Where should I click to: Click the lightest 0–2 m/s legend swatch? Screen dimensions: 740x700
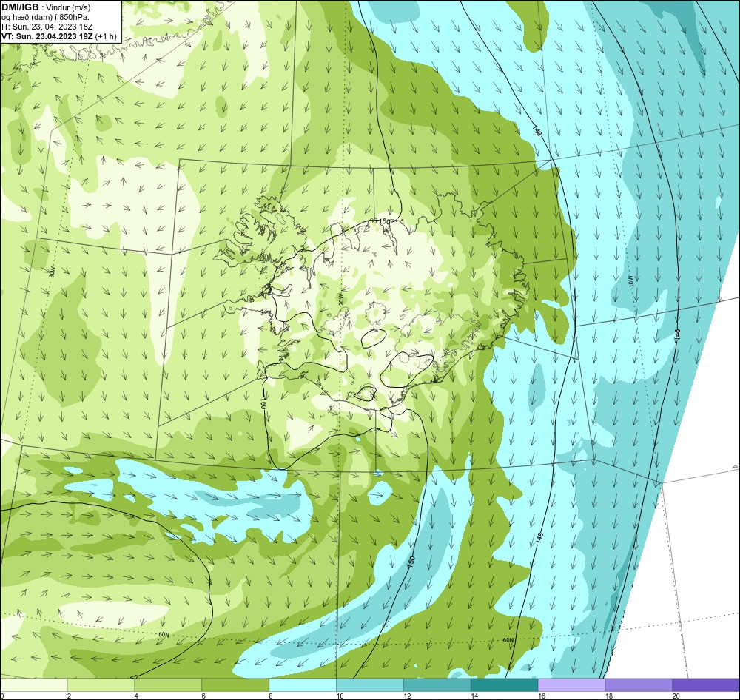[33, 685]
